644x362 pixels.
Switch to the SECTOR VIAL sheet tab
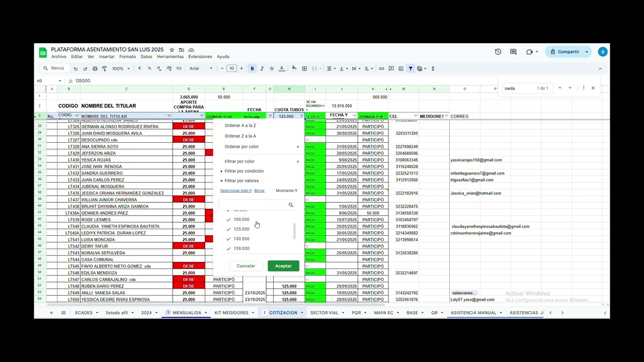[x=325, y=313]
